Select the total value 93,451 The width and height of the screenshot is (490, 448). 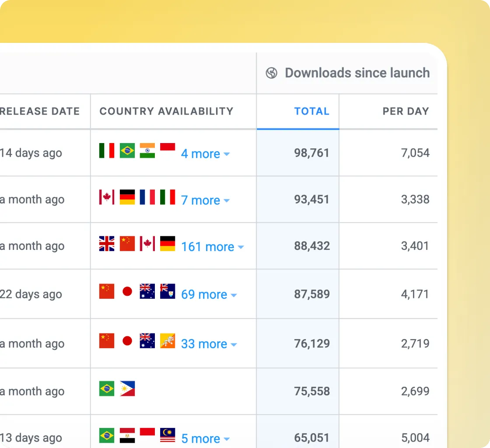[x=311, y=199]
